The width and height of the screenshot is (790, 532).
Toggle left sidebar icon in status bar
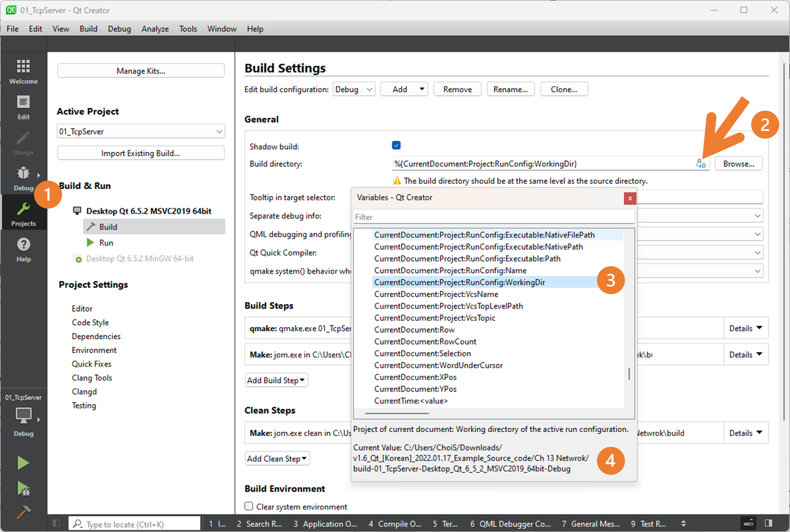tap(56, 523)
